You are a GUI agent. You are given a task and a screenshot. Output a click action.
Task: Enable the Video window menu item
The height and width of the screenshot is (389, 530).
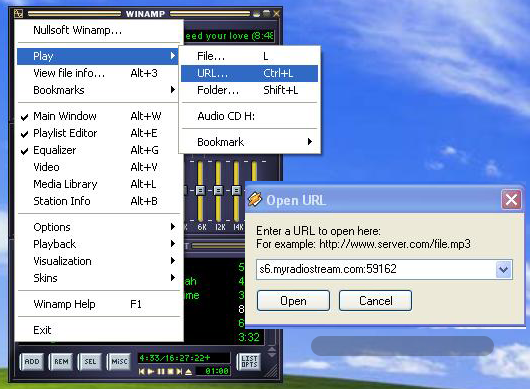coord(98,167)
